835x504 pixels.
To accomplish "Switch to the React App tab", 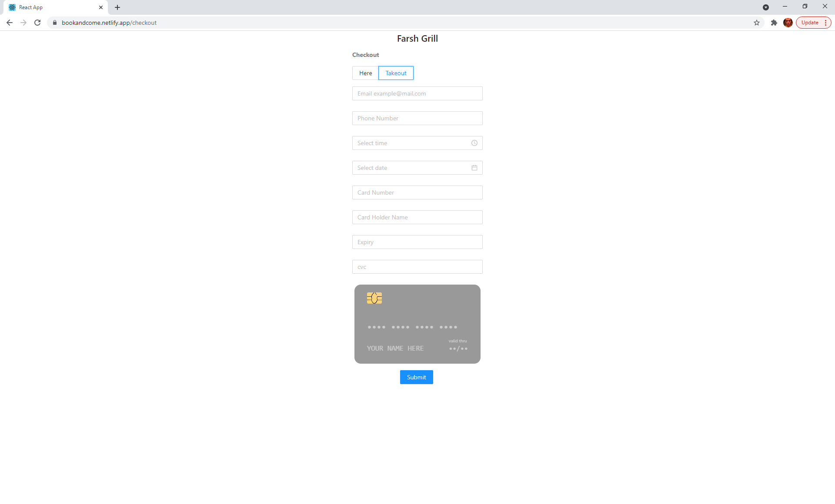I will click(x=52, y=7).
